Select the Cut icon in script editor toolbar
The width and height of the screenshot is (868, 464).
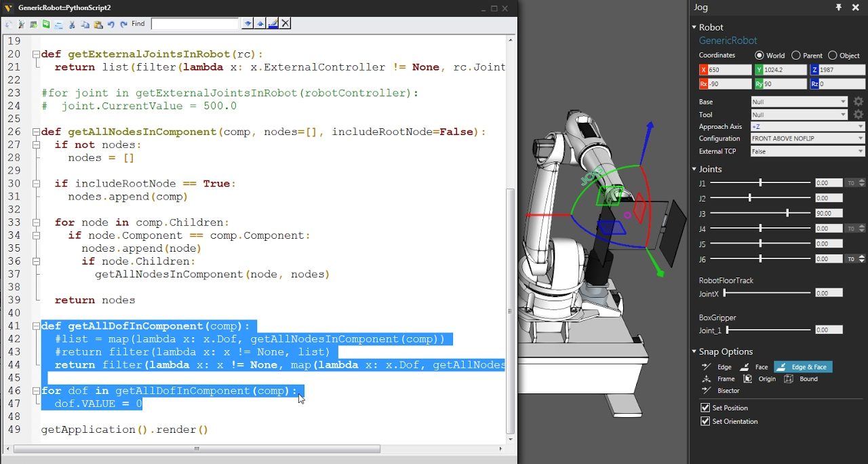[x=72, y=24]
